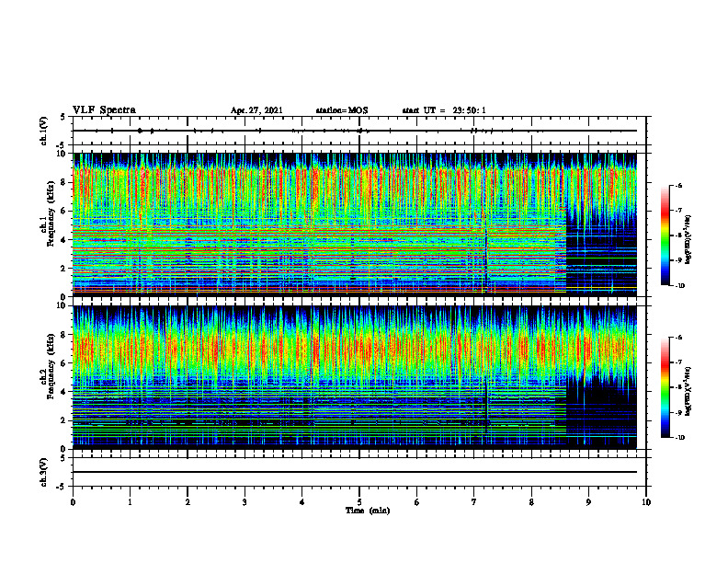Screen dimensions: 728x563
Task: Click the "VLF Spectra" plot title
Action: (x=104, y=110)
